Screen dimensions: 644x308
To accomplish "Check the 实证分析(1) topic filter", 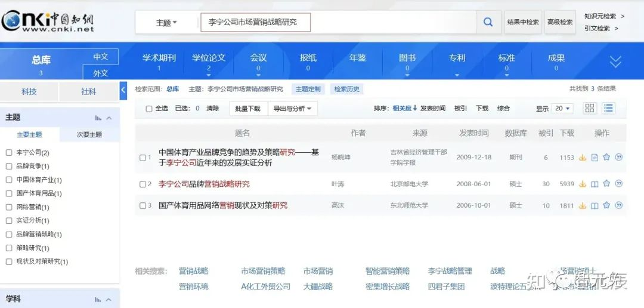I will coord(9,220).
